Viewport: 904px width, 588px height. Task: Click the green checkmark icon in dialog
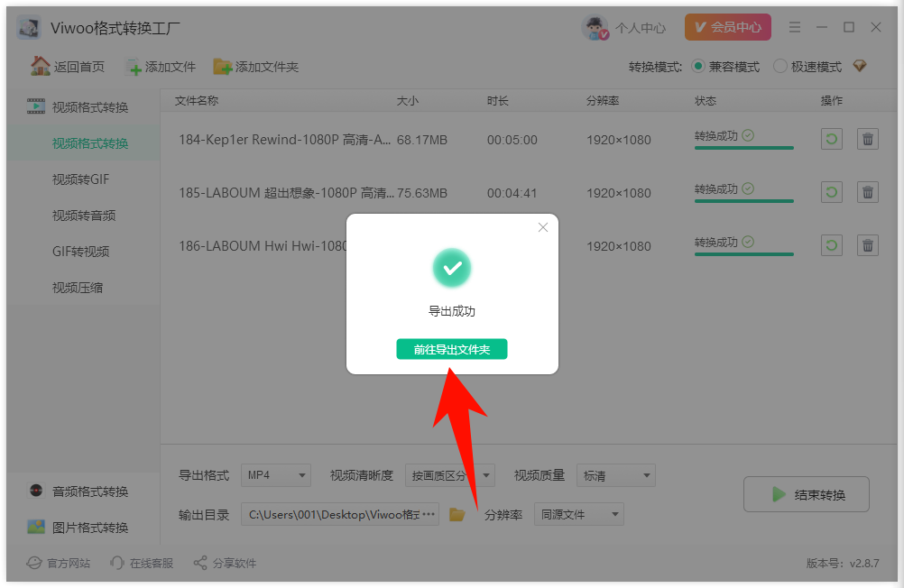[x=452, y=268]
